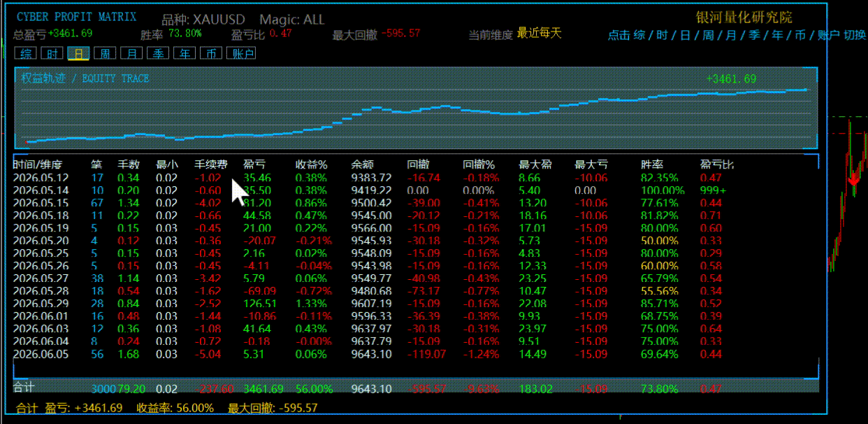Click the 品种: XAUUSD label
Screen dimensions: 868x424
(x=203, y=20)
